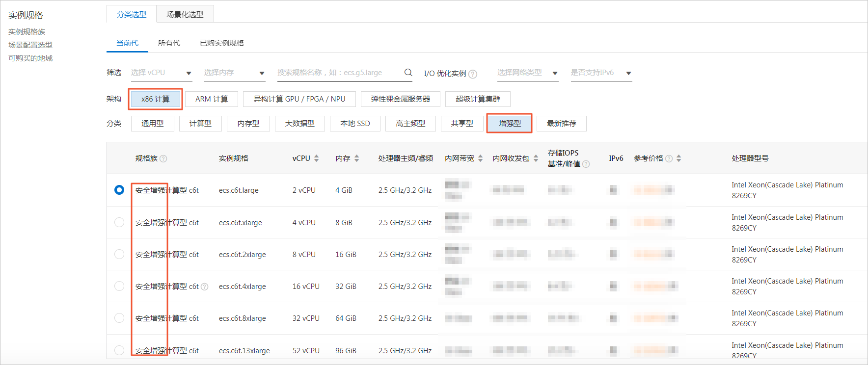Click ecs.c6t.xlarge spec name

(x=241, y=223)
